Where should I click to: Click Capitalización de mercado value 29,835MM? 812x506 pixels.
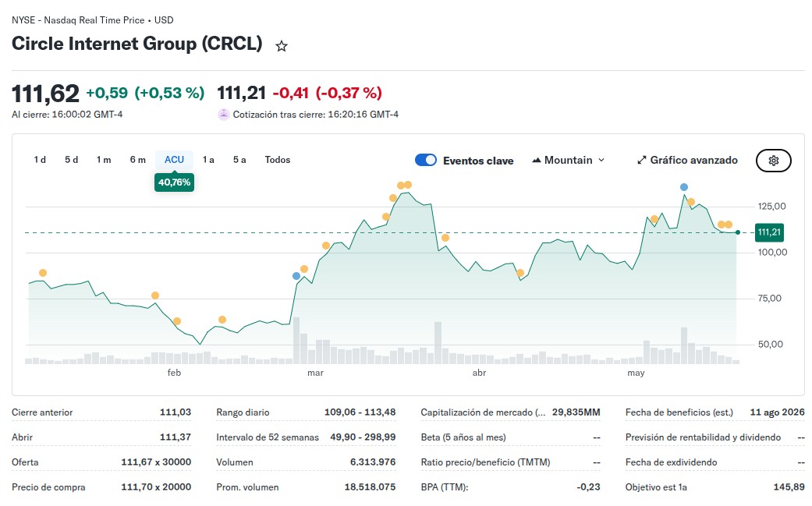pos(576,412)
